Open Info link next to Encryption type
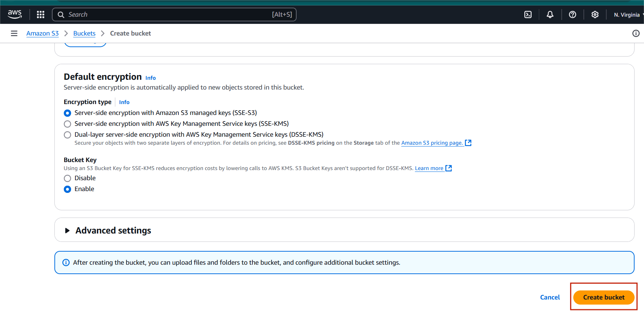 [x=124, y=102]
